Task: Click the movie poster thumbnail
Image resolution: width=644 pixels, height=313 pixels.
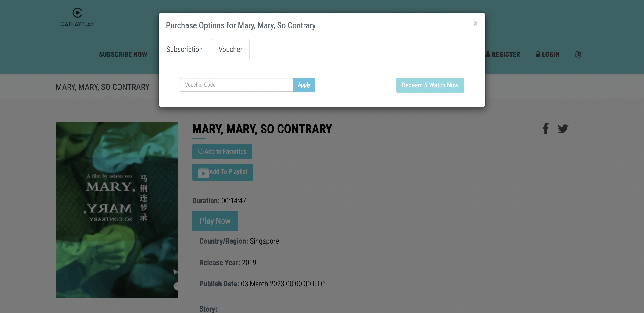Action: (117, 210)
